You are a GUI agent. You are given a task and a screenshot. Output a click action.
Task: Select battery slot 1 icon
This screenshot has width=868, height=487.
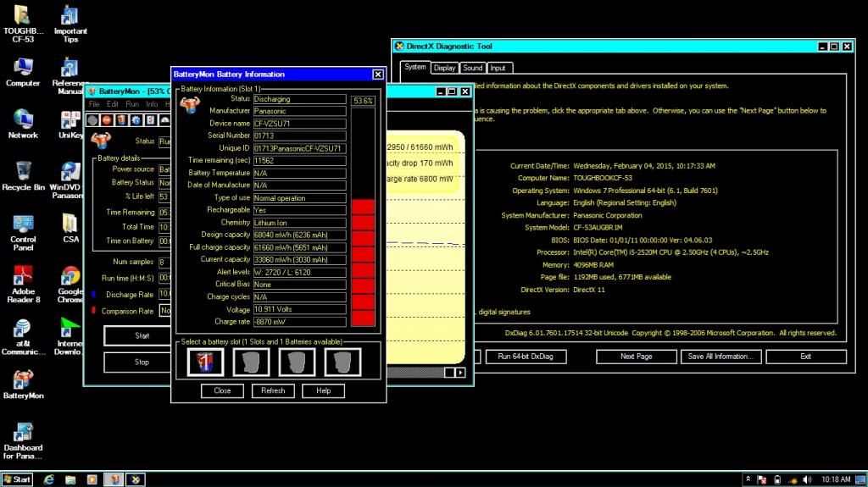[205, 362]
